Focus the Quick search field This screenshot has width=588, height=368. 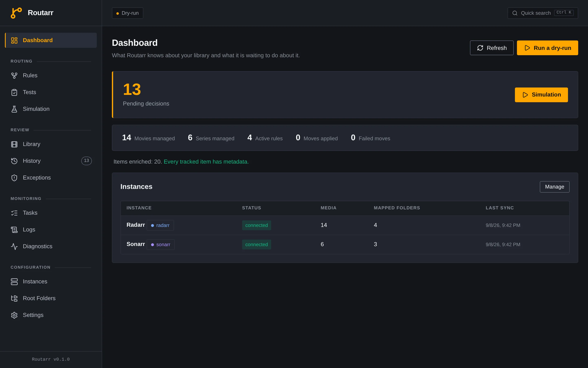(x=542, y=13)
